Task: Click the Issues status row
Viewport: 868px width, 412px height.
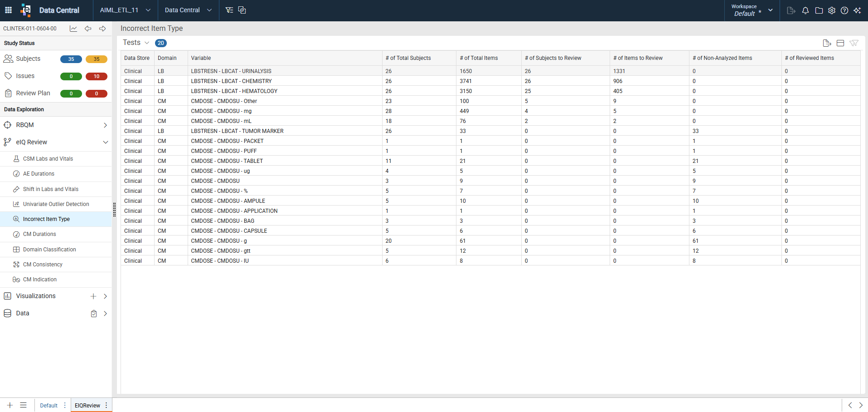Action: coord(56,76)
